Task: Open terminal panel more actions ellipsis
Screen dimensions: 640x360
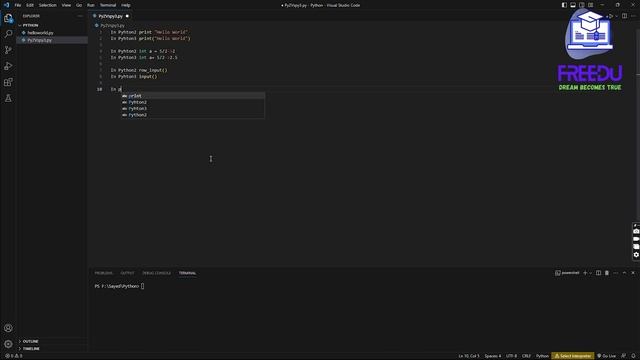Action: 616,273
